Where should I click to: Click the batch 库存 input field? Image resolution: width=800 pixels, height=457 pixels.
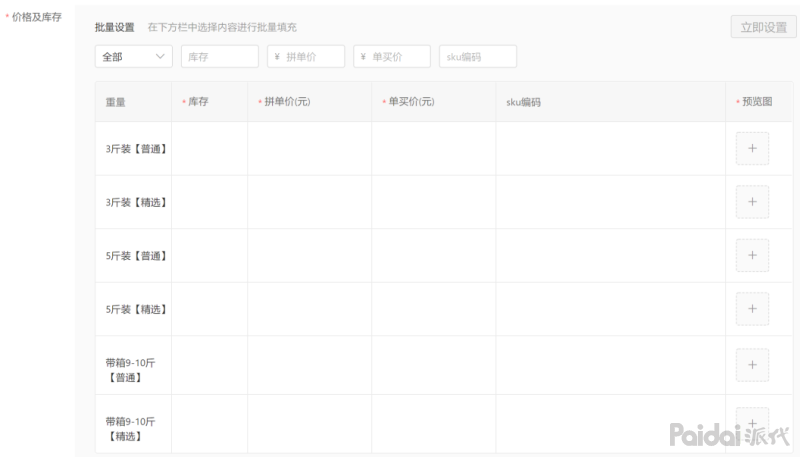coord(220,57)
